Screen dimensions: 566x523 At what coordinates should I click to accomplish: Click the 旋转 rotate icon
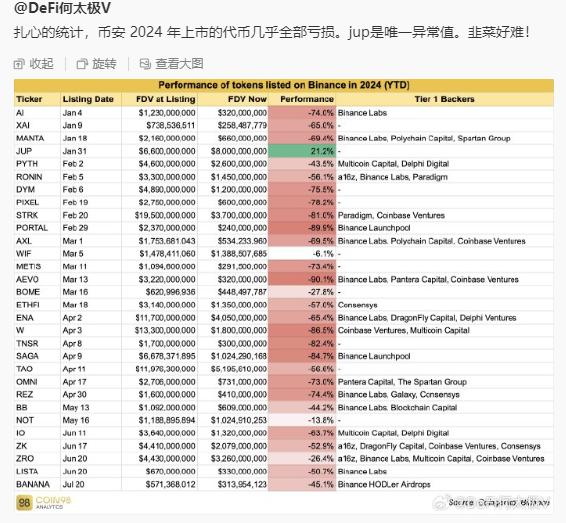point(82,64)
